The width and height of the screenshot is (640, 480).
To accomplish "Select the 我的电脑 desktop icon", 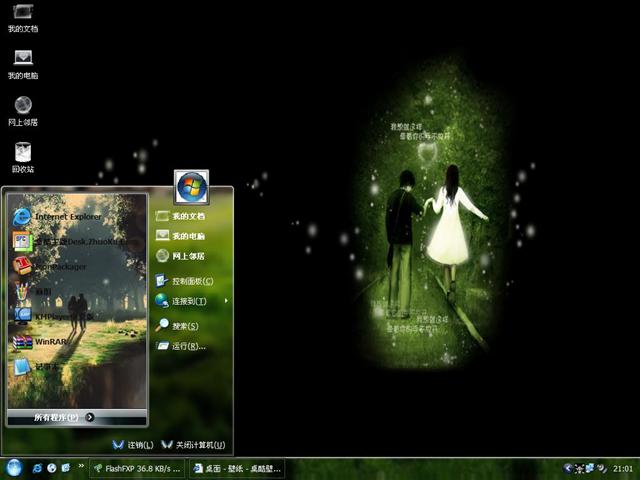I will tap(23, 64).
